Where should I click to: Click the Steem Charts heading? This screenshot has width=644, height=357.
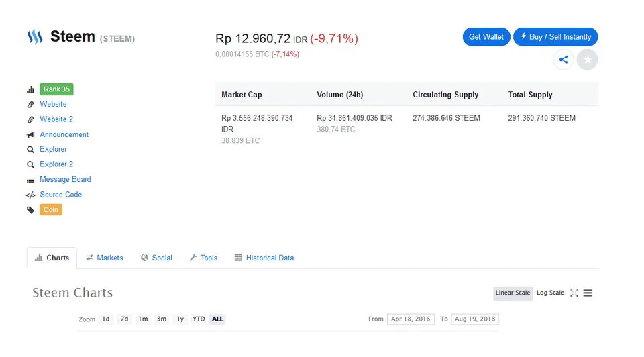[72, 293]
